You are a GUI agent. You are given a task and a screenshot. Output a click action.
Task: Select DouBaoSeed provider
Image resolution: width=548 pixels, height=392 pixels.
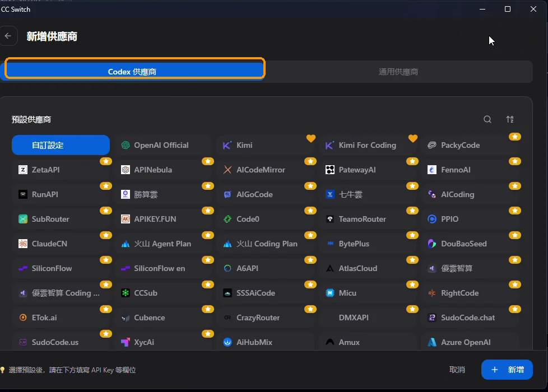[470, 244]
